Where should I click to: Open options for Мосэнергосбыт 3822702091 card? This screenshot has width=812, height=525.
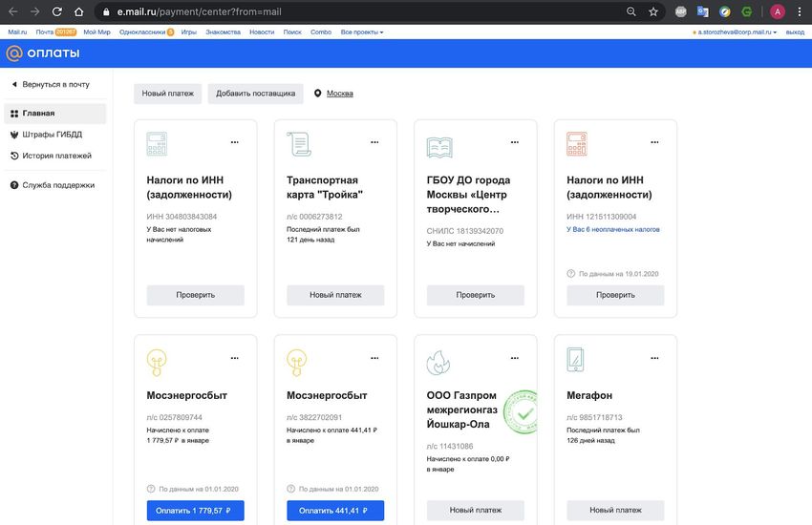tap(374, 358)
